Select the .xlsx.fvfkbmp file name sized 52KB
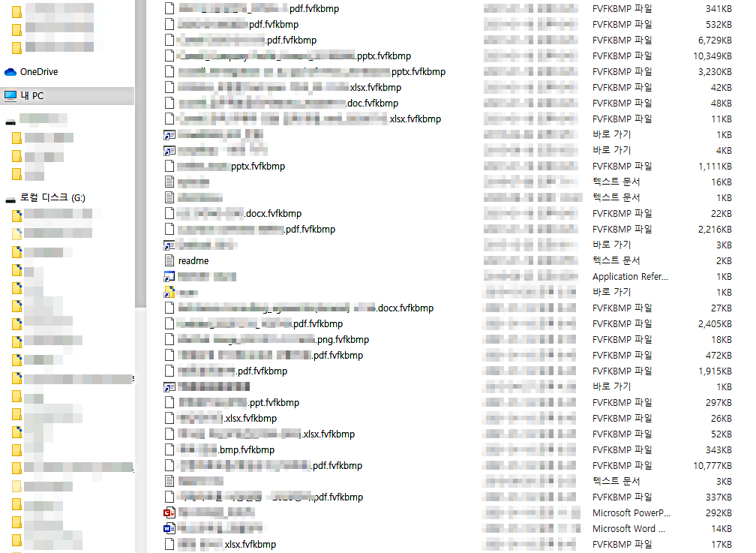The image size is (756, 553). pyautogui.click(x=266, y=434)
